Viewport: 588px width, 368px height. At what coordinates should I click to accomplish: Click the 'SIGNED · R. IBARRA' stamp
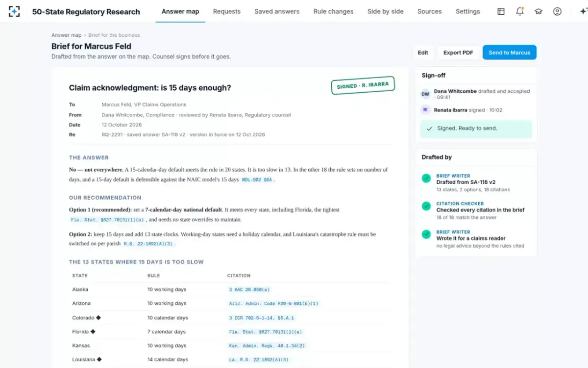coord(363,85)
